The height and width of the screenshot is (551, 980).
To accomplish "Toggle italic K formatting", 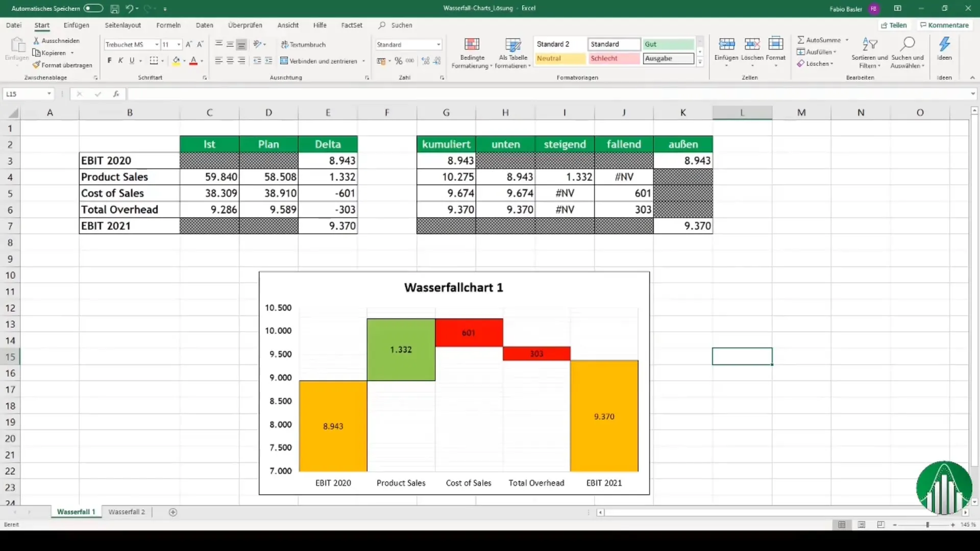I will click(x=120, y=61).
